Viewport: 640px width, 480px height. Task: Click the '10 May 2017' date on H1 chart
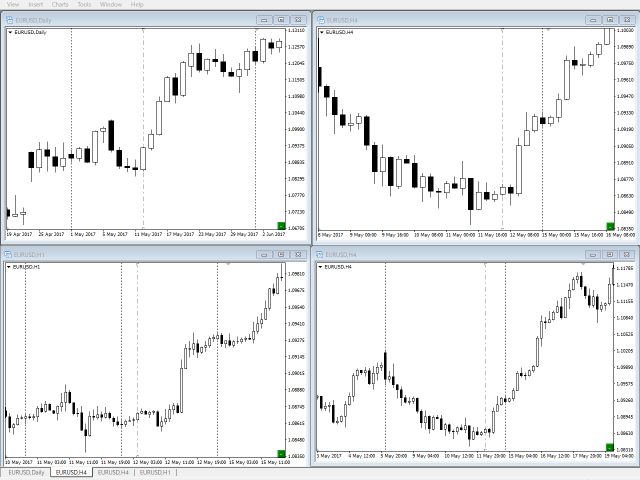[x=19, y=462]
